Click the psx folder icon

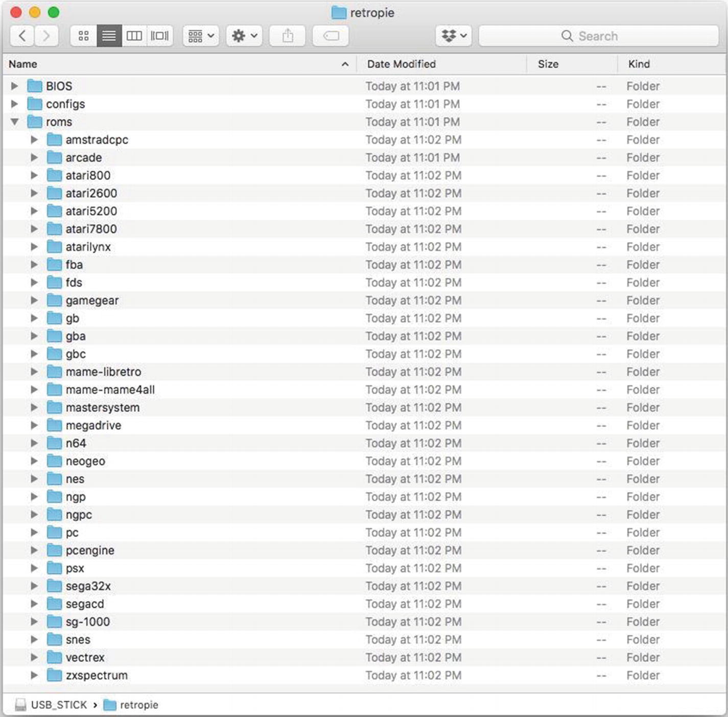[54, 568]
